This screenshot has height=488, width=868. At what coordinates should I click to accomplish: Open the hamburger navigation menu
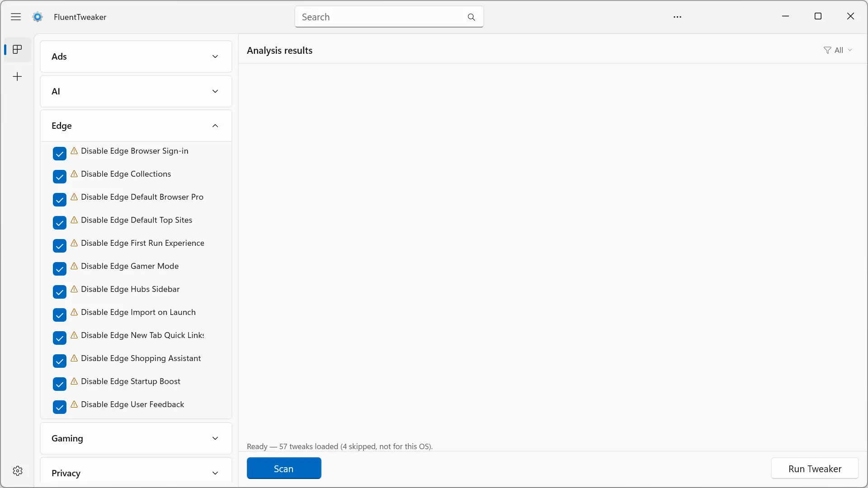pyautogui.click(x=16, y=17)
